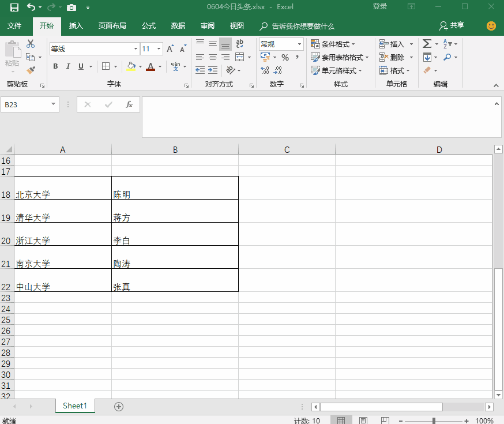Activate the Format Painter brush
This screenshot has width=504, height=424.
tap(31, 70)
